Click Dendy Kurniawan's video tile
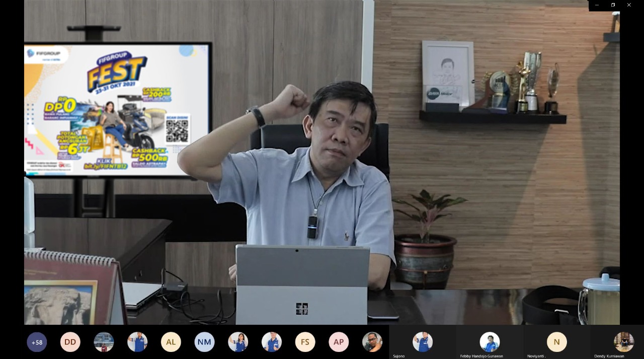Screen dimensions: 644x359 click(x=624, y=342)
